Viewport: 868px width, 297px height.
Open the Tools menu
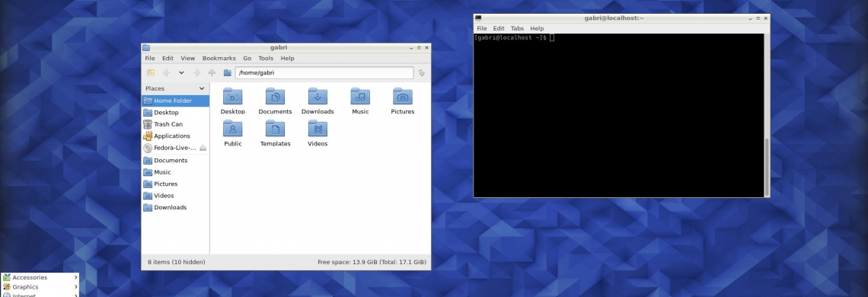pyautogui.click(x=266, y=58)
